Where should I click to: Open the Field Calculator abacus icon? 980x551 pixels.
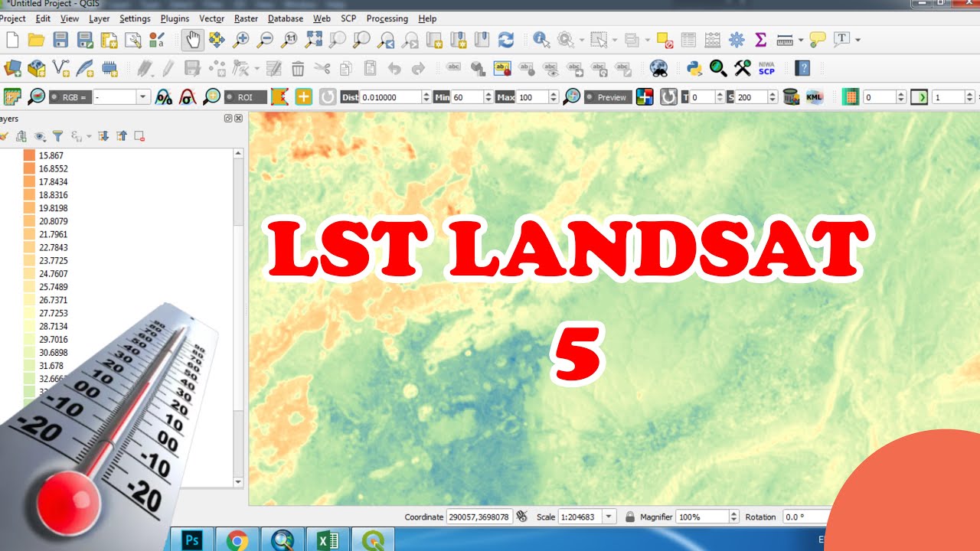(712, 39)
